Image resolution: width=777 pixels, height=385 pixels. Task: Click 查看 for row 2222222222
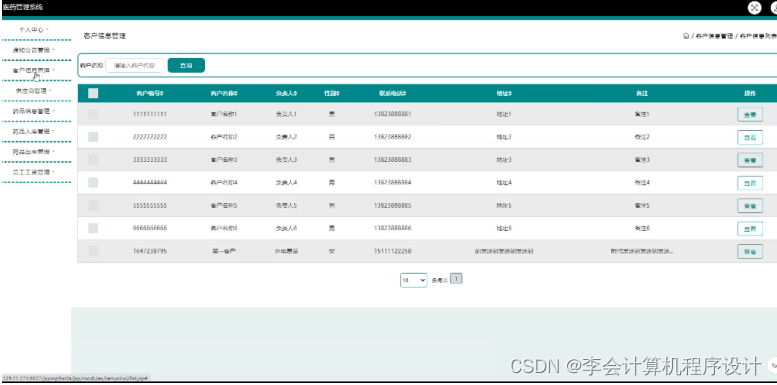point(750,137)
